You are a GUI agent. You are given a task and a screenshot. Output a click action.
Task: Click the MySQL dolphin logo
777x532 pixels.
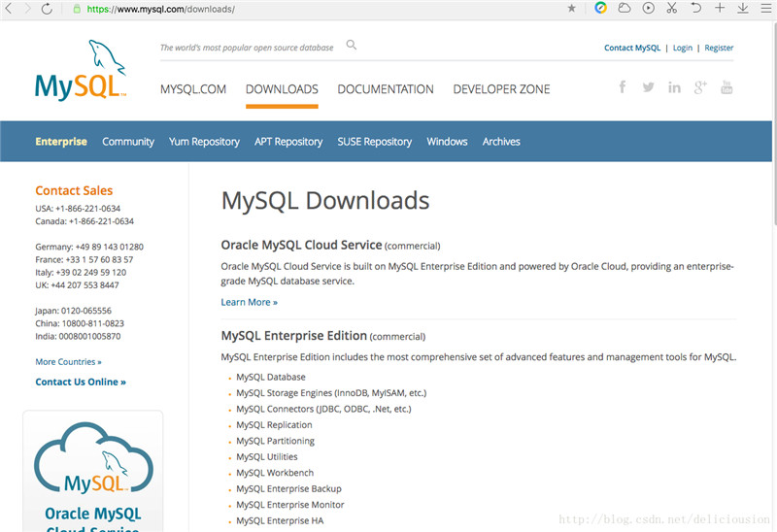[x=81, y=71]
